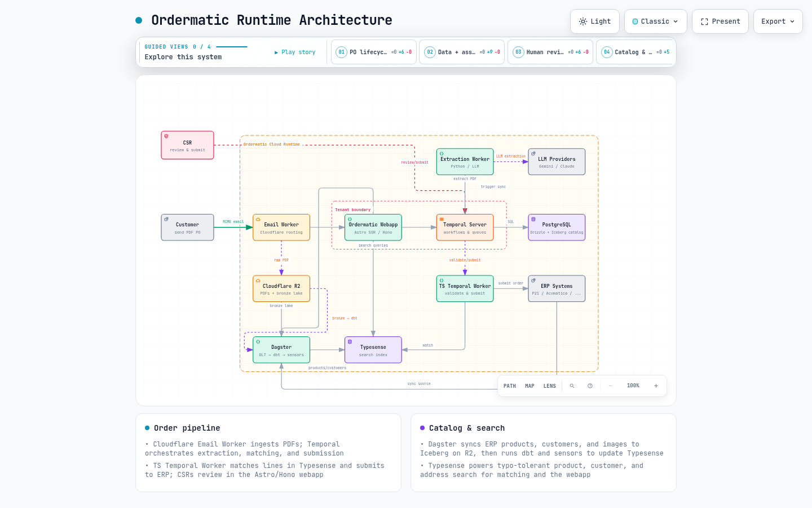Click the code icon on TS Temporal Worker

pos(442,281)
